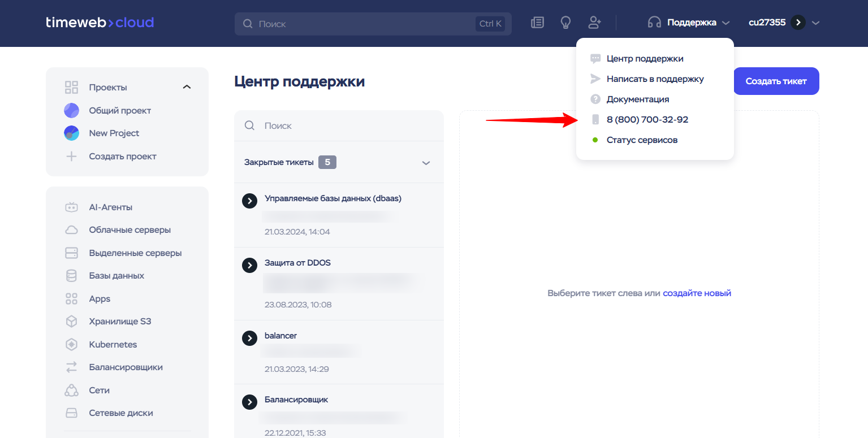Click the add user icon in header

(594, 23)
